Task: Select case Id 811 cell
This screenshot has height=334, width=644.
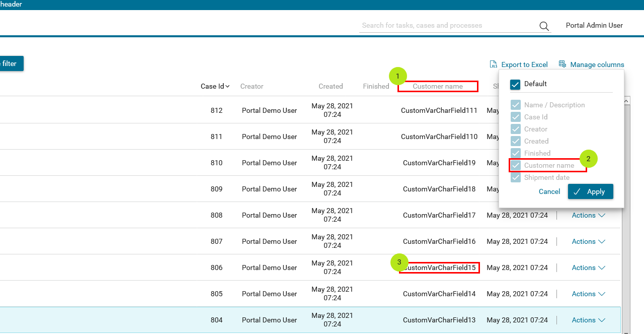Action: (216, 137)
